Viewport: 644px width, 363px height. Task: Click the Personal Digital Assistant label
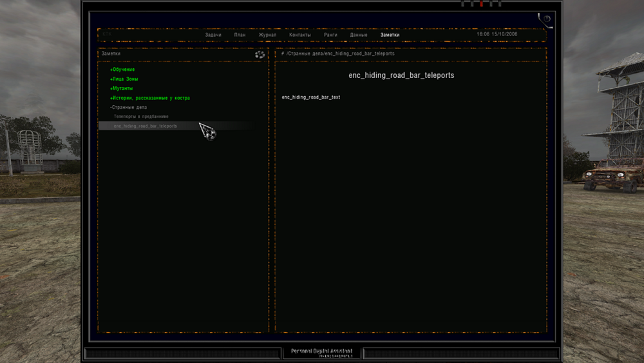click(321, 351)
